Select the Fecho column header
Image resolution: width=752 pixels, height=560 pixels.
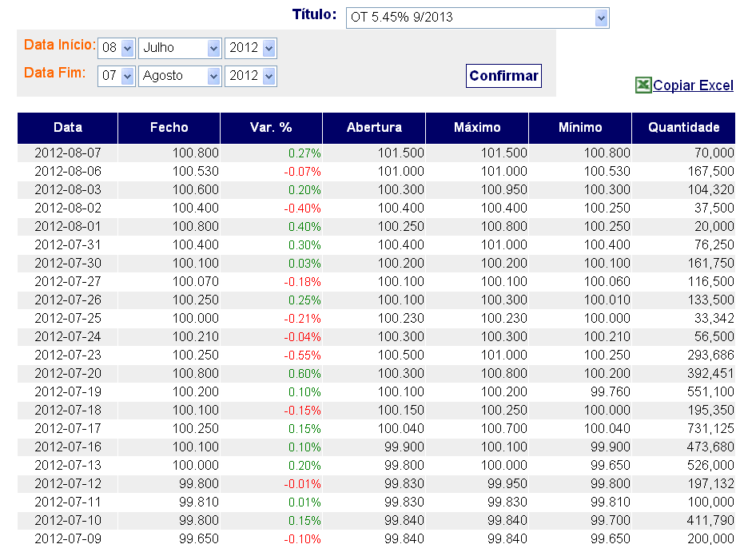169,128
